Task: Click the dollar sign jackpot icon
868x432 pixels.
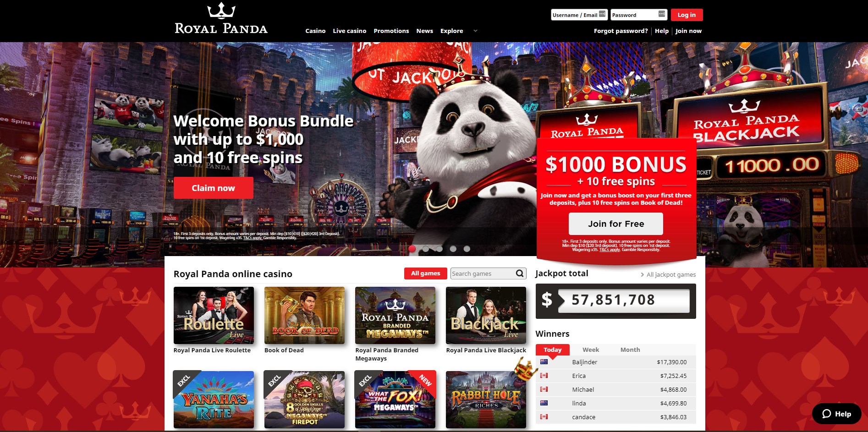Action: point(547,300)
